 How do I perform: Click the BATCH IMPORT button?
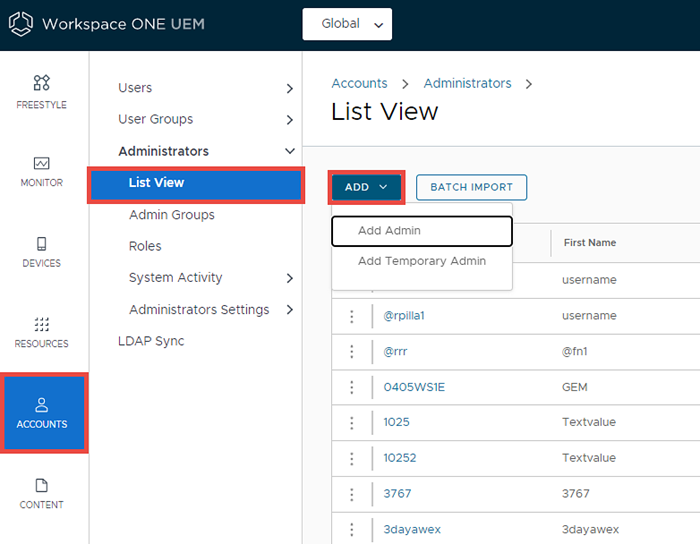(x=471, y=187)
